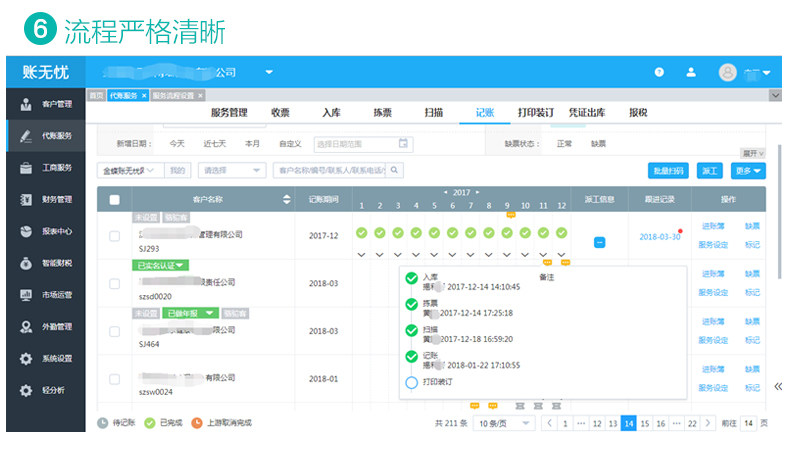This screenshot has height=458, width=790.
Task: Select 缺票 status filter
Action: [598, 144]
